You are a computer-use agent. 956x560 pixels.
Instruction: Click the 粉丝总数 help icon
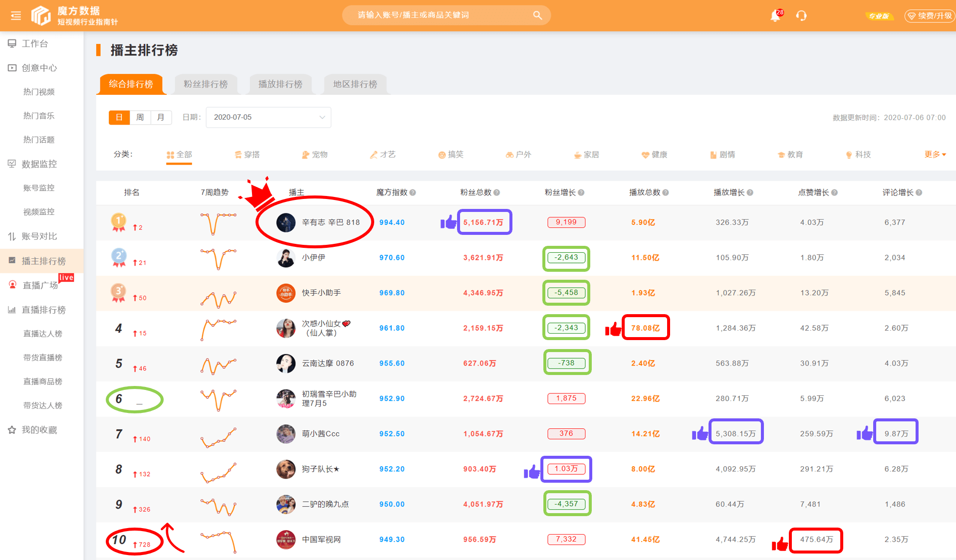tap(497, 192)
